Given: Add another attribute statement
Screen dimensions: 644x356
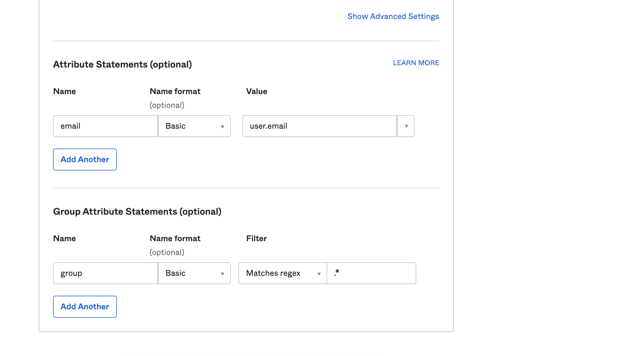Looking at the screenshot, I should pos(85,160).
